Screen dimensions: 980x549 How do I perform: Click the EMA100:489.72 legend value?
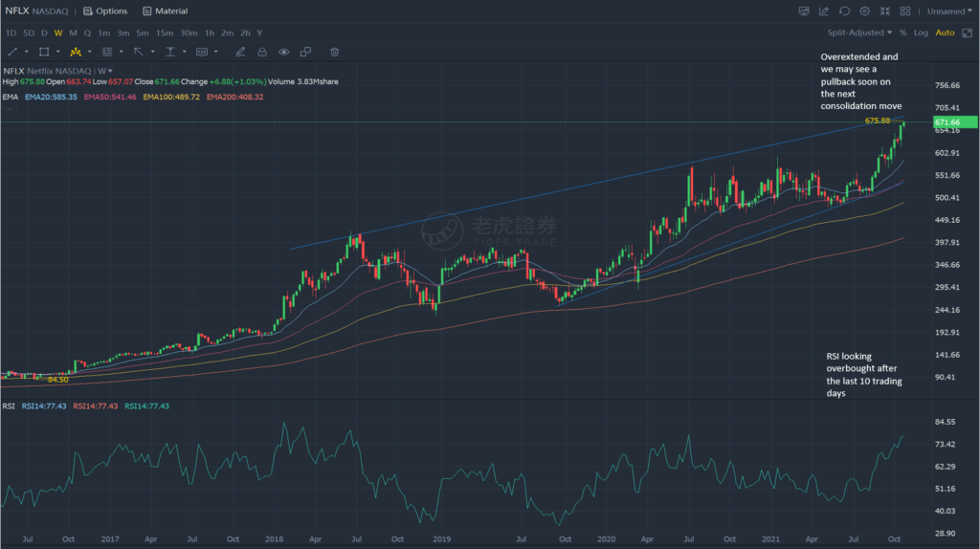click(171, 97)
